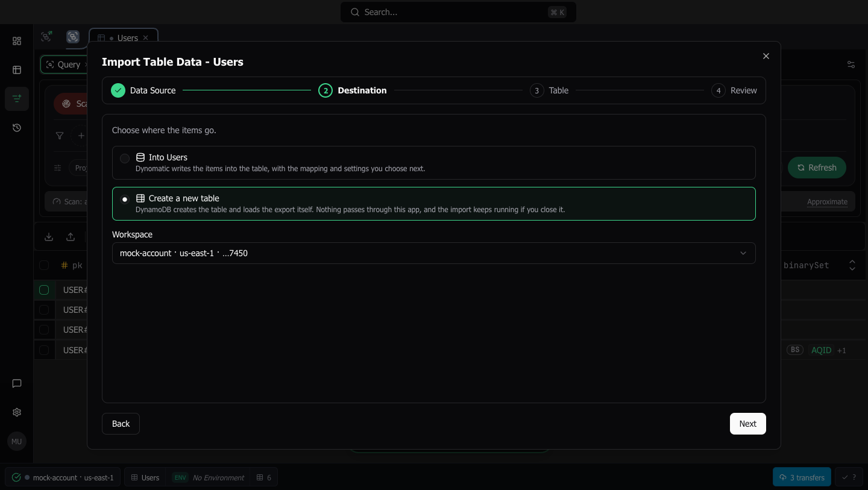This screenshot has height=490, width=868.
Task: Jump to the Review step
Action: [x=734, y=90]
